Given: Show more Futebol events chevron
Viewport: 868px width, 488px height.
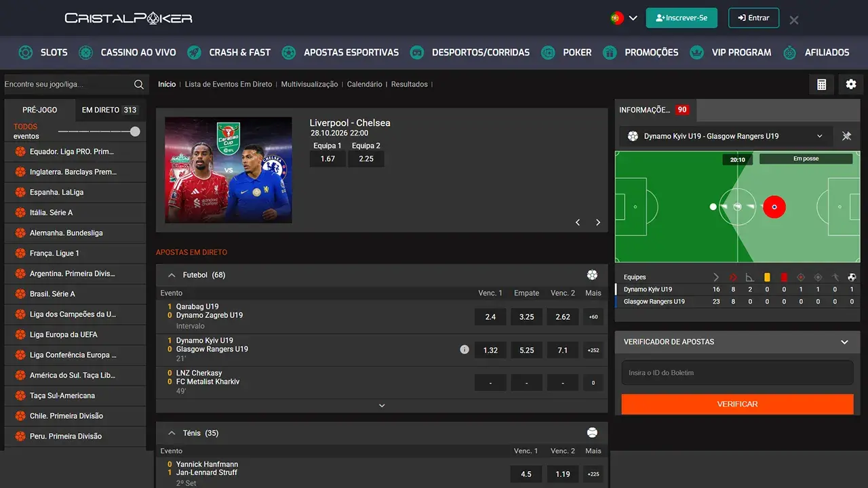Looking at the screenshot, I should (382, 405).
